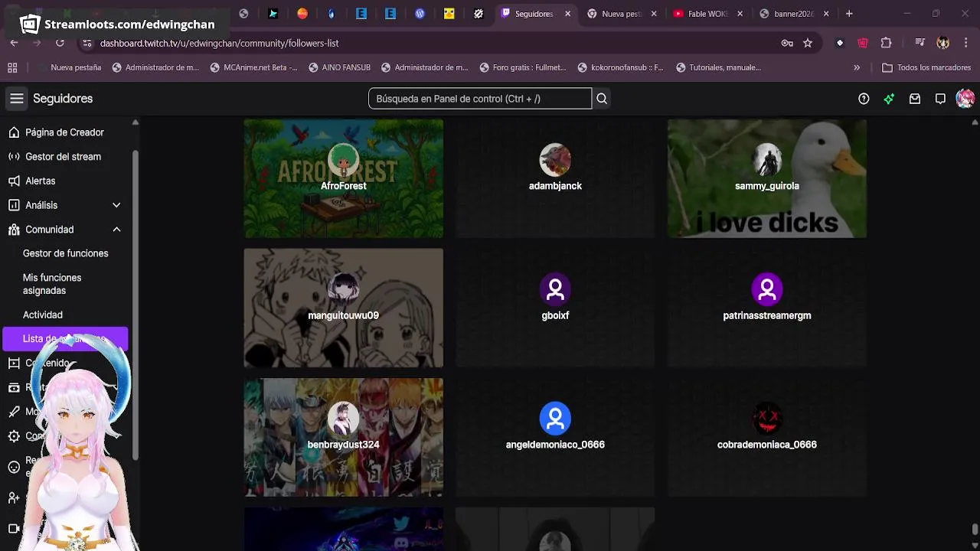Open the browser extensions puzzle icon
Screen dimensions: 980x551
pos(886,43)
